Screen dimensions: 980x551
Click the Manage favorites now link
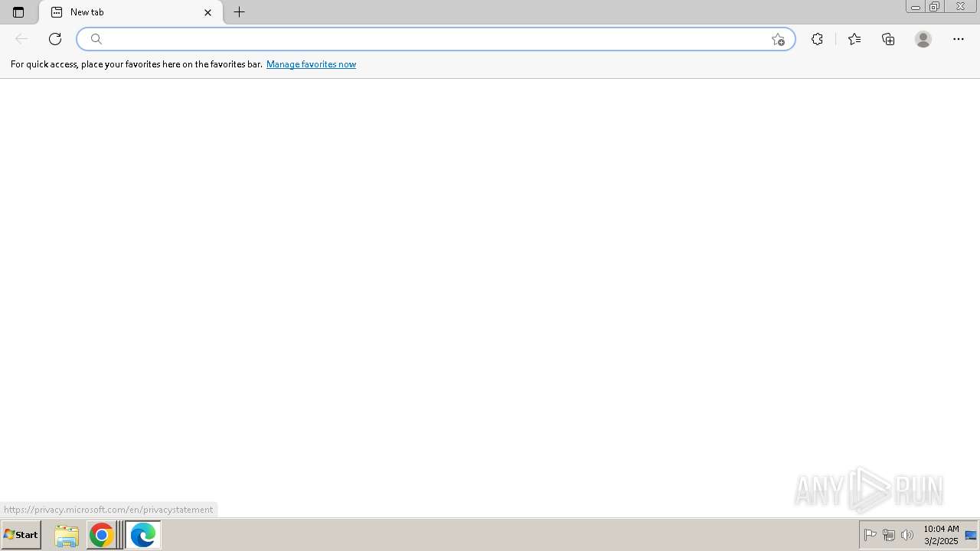pyautogui.click(x=311, y=64)
